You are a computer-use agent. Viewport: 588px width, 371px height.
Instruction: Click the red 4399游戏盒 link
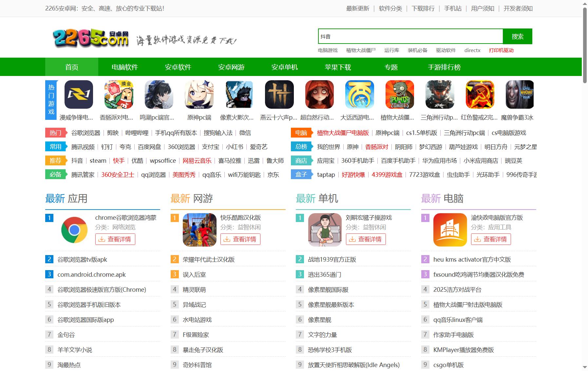pos(387,175)
